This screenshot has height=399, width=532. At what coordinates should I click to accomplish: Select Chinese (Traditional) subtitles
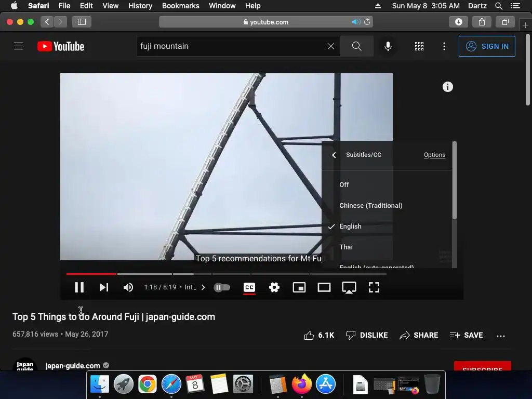coord(387,205)
